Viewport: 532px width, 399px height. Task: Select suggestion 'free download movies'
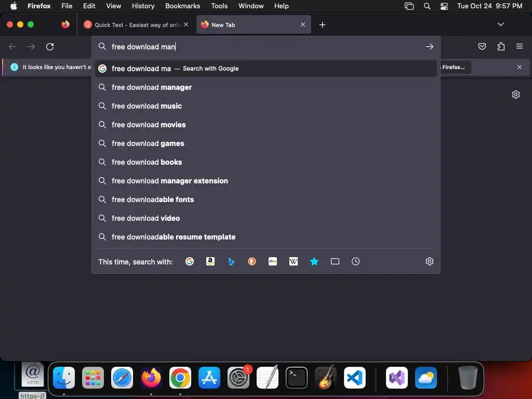click(266, 125)
